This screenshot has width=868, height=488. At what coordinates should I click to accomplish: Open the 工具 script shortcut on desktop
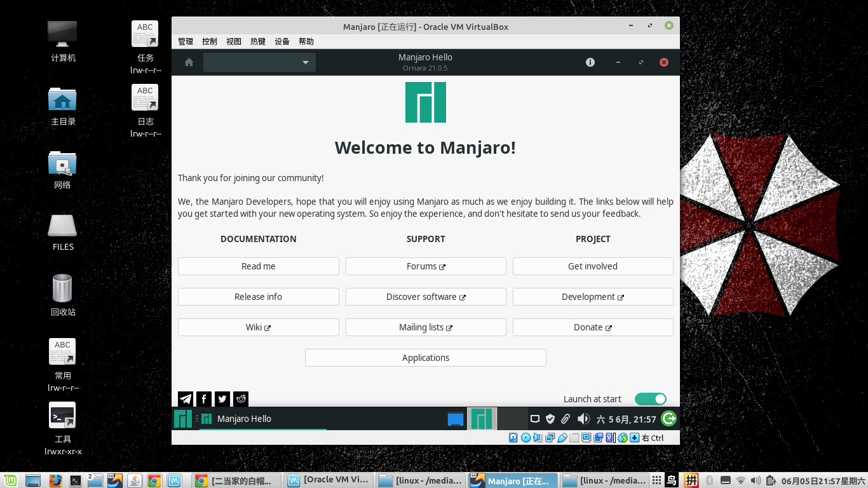click(63, 428)
